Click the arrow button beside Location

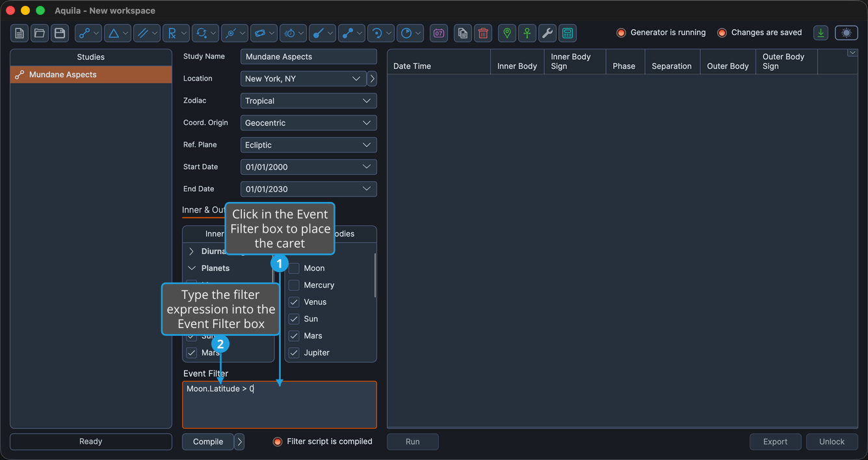click(372, 79)
